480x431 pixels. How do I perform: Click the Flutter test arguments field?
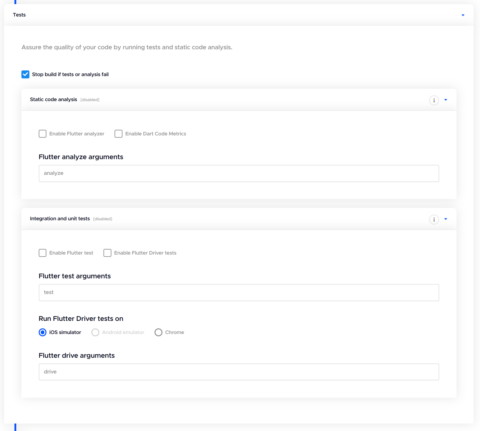[239, 293]
